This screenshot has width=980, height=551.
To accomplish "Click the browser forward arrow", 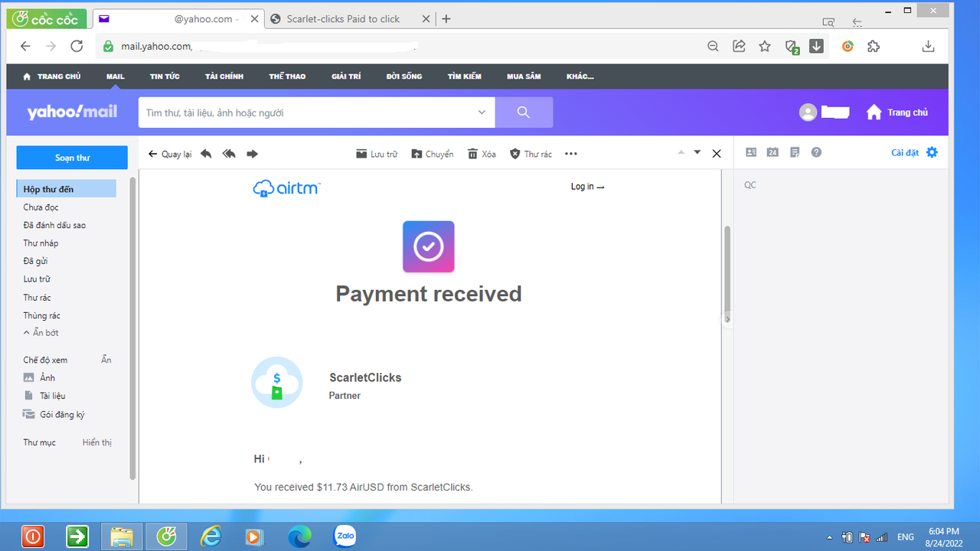I will click(51, 47).
